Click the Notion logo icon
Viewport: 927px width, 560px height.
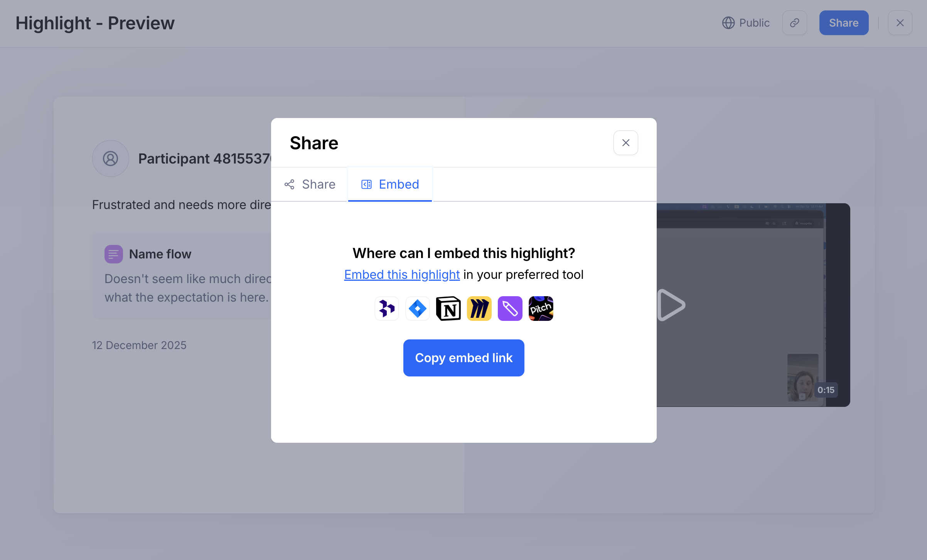pos(448,309)
